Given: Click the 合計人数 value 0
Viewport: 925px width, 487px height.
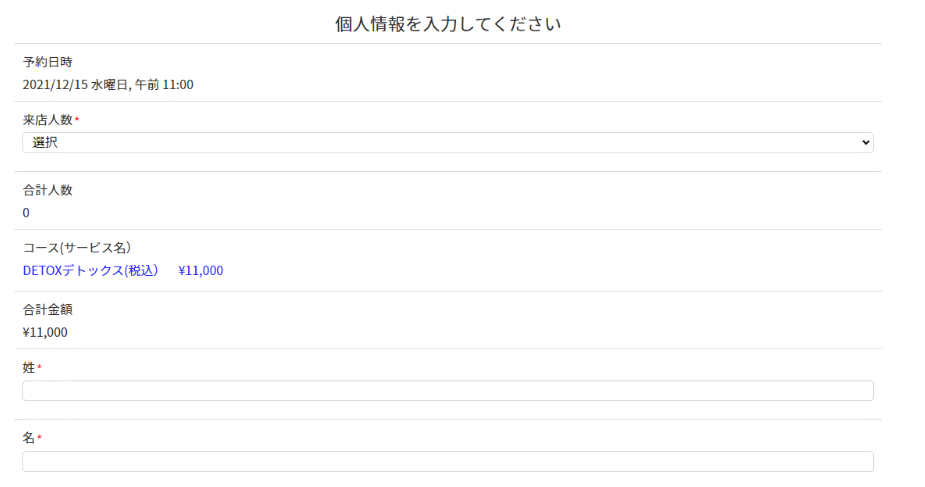Looking at the screenshot, I should pos(26,212).
